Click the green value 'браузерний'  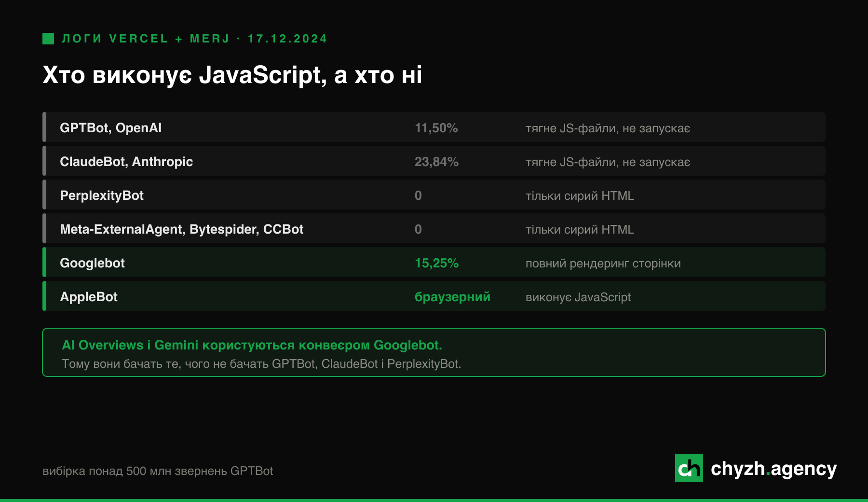452,297
